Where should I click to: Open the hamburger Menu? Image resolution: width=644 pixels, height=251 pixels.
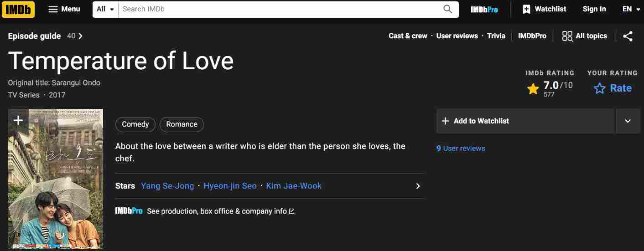(x=64, y=9)
